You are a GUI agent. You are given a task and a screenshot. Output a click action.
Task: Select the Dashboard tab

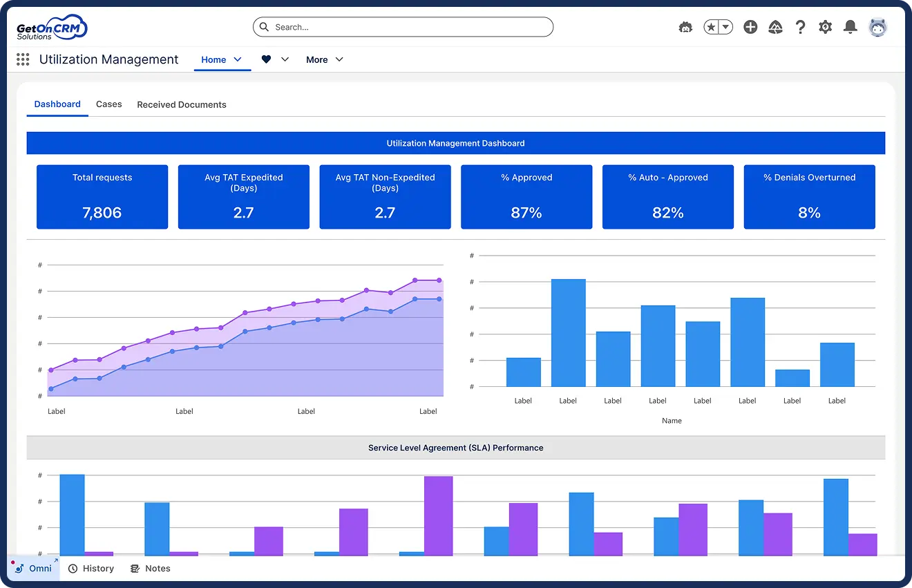click(x=57, y=104)
